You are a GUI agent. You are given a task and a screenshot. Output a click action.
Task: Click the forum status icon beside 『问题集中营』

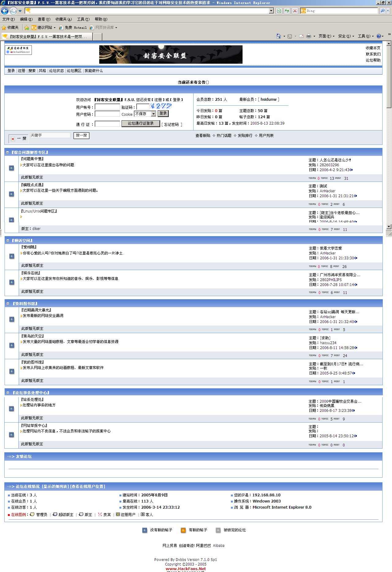(11, 168)
